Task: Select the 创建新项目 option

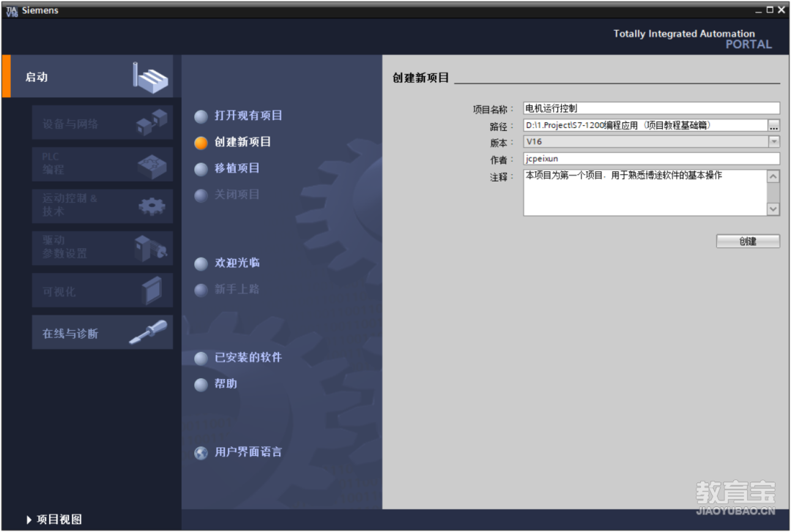Action: pyautogui.click(x=242, y=142)
